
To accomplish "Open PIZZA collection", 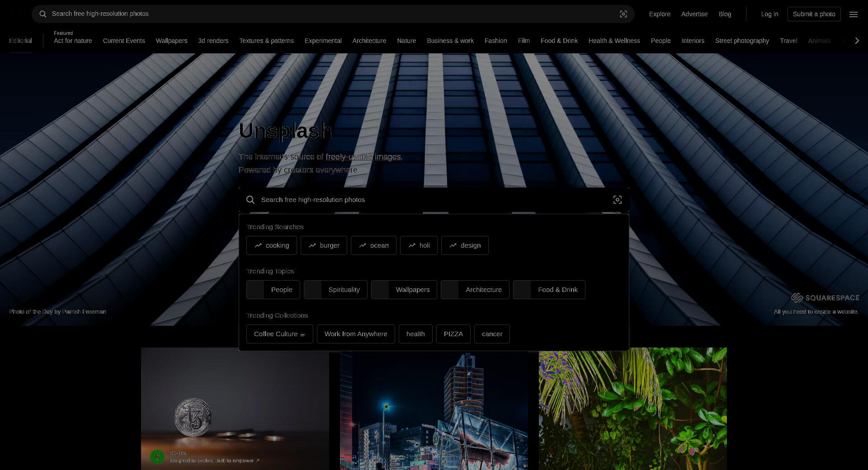I will 453,334.
